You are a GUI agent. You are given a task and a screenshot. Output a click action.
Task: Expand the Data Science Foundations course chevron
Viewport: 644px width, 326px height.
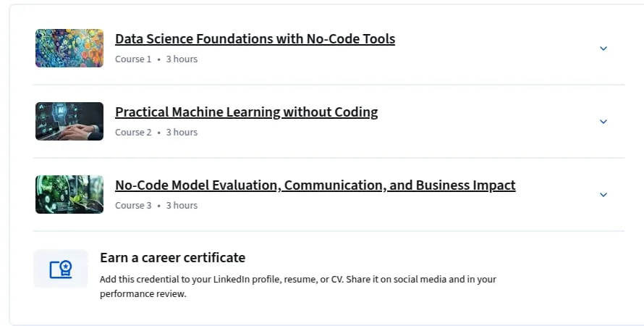pyautogui.click(x=603, y=49)
